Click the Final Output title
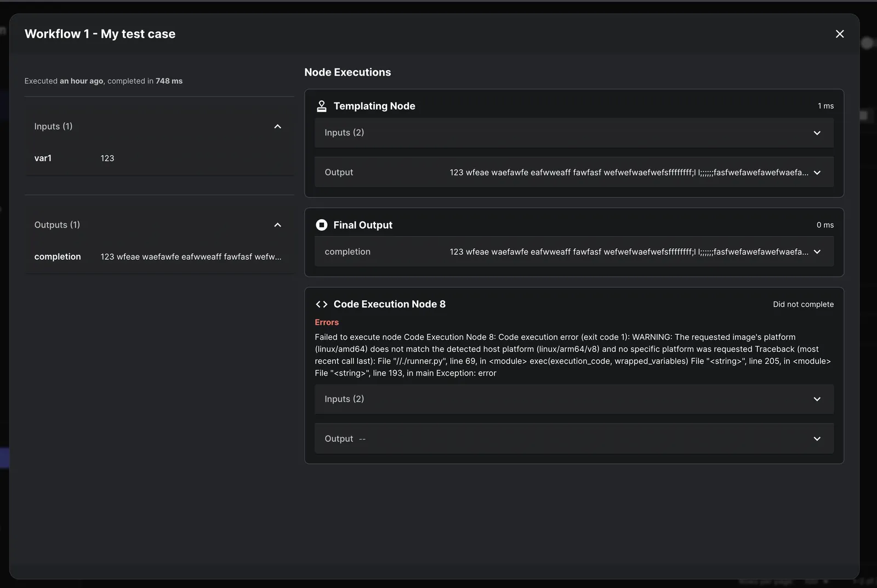This screenshot has width=877, height=588. point(363,225)
